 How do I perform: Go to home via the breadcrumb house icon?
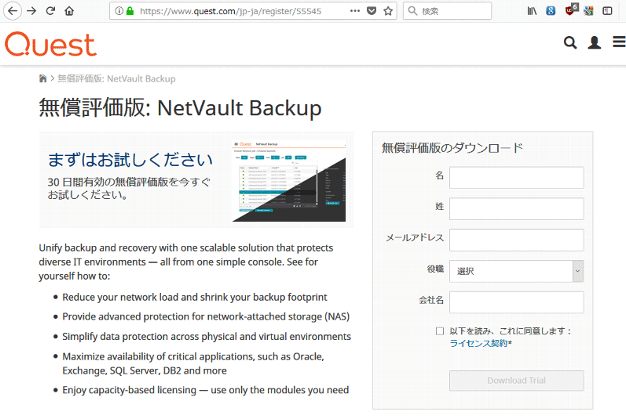click(x=43, y=78)
